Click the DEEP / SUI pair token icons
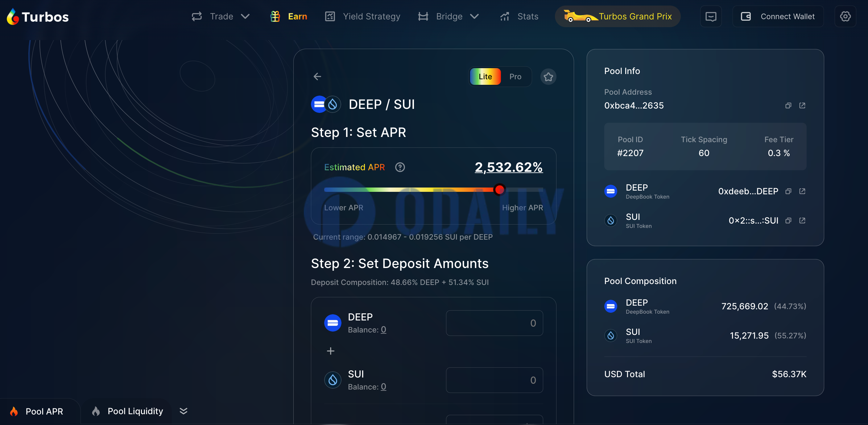This screenshot has width=868, height=425. 326,105
